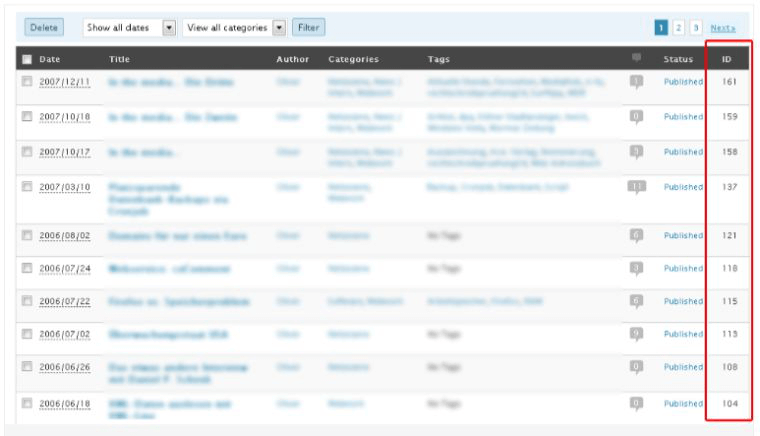Image resolution: width=760 pixels, height=436 pixels.
Task: Expand the View all categories dropdown
Action: coord(235,28)
